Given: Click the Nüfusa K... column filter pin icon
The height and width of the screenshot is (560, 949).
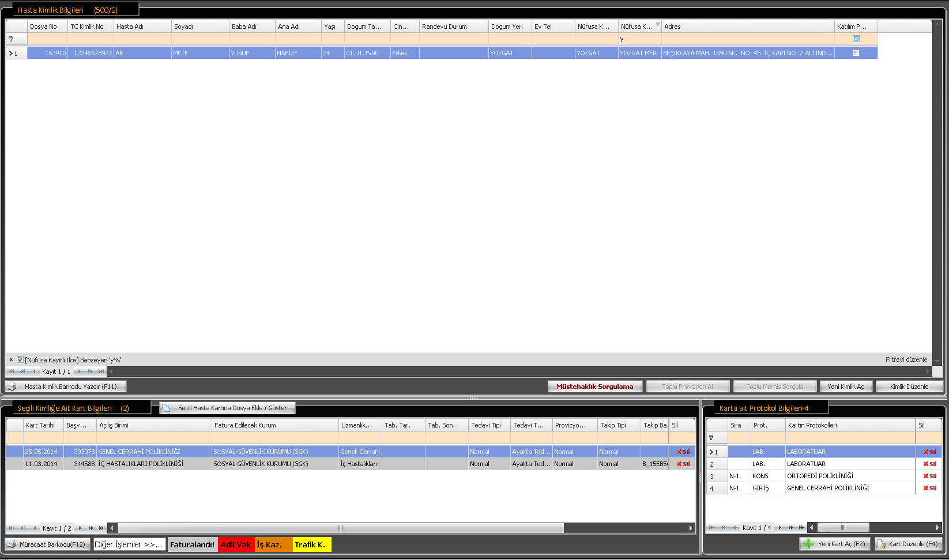Looking at the screenshot, I should tap(658, 24).
